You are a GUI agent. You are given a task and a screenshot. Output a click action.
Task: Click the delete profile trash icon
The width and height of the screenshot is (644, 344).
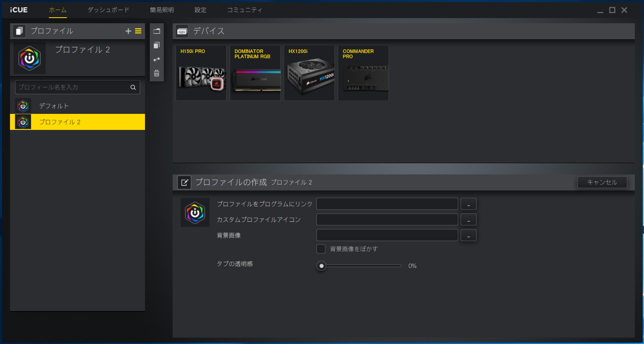pos(157,73)
